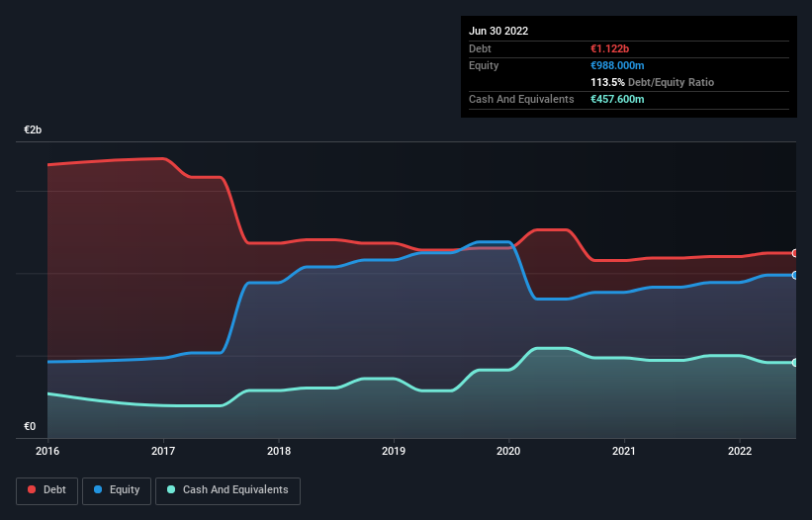Click the Equity row label in tooltip
Screen dimensions: 812x520
coord(484,65)
